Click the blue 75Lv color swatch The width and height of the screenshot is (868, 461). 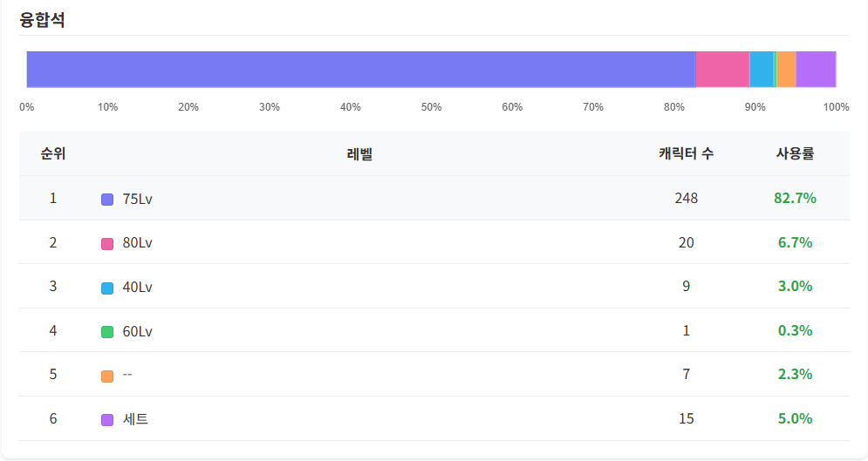(107, 200)
